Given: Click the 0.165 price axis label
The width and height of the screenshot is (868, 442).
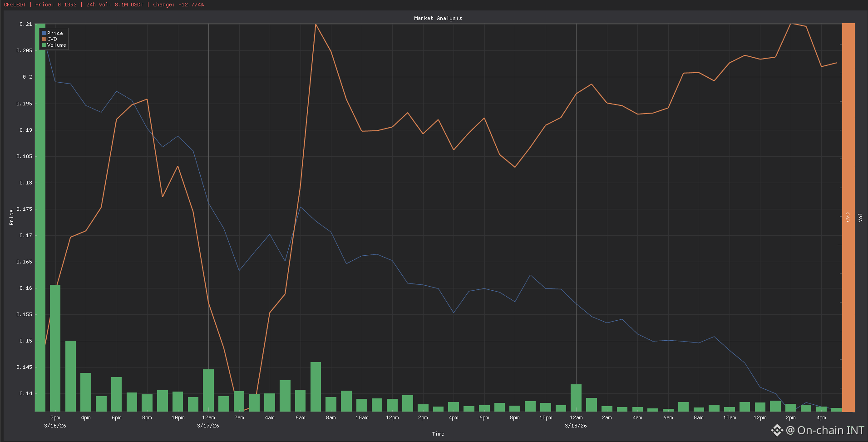Looking at the screenshot, I should point(25,262).
